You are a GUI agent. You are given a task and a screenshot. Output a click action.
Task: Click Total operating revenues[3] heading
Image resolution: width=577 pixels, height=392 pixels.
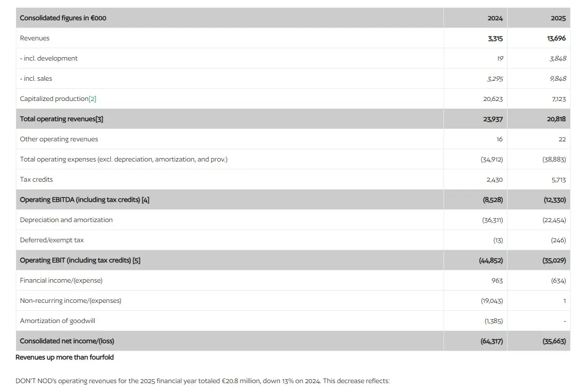pyautogui.click(x=62, y=119)
